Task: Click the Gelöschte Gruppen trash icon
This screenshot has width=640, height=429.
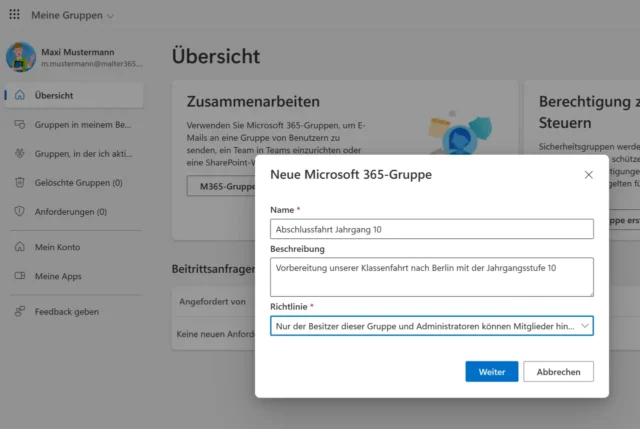Action: click(x=19, y=183)
